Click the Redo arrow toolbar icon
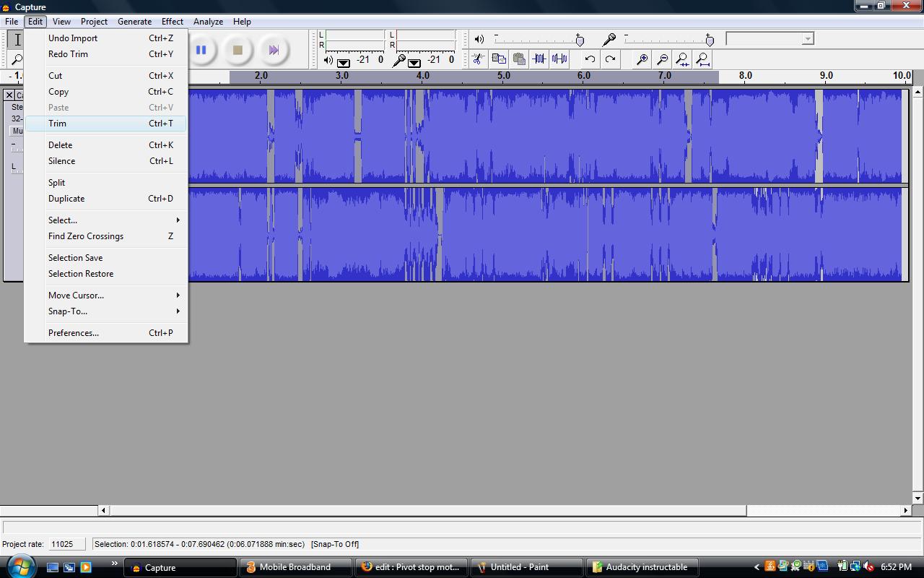The height and width of the screenshot is (578, 924). tap(610, 59)
